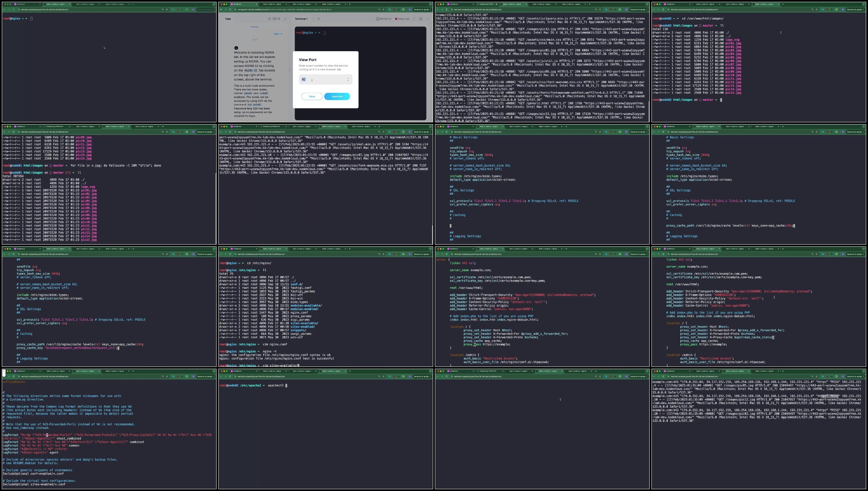The height and width of the screenshot is (491, 868).
Task: Click the browser back arrow in the KodeKloud lab window
Action: [x=221, y=10]
